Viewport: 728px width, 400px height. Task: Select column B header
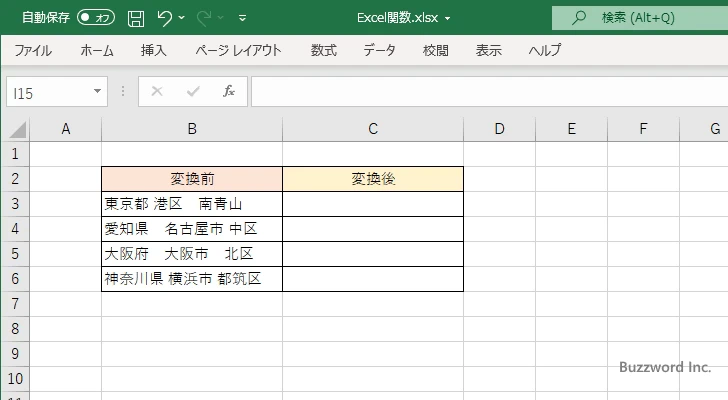pos(192,129)
